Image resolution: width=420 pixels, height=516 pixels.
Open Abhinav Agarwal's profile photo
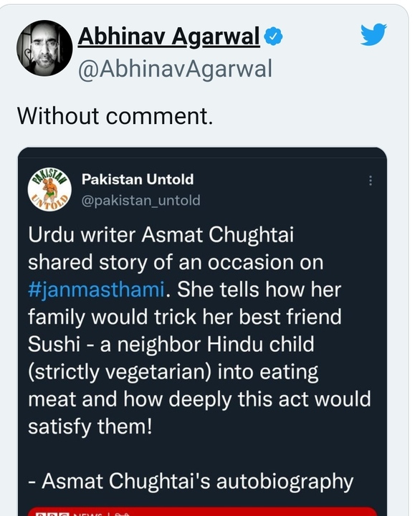(44, 48)
